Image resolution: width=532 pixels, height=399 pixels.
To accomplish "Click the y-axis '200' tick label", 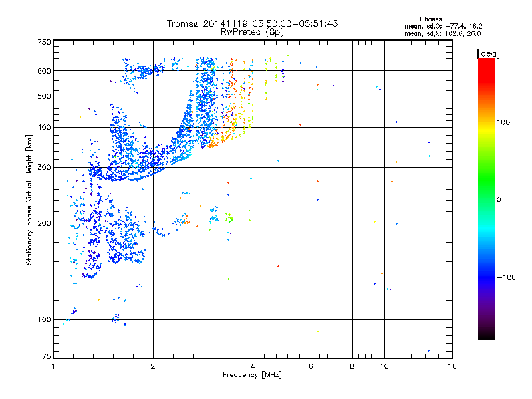I will (44, 223).
